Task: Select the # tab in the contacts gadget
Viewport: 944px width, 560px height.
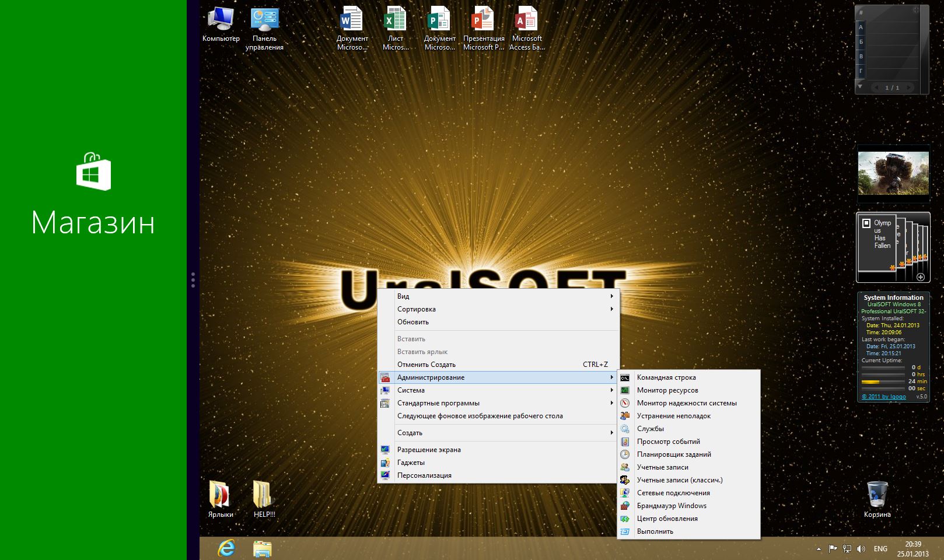Action: 861,12
